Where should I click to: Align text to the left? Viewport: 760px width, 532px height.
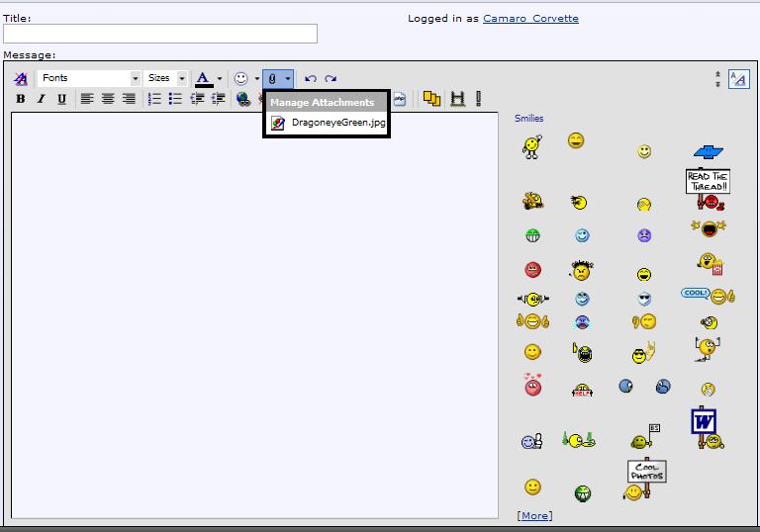point(87,99)
